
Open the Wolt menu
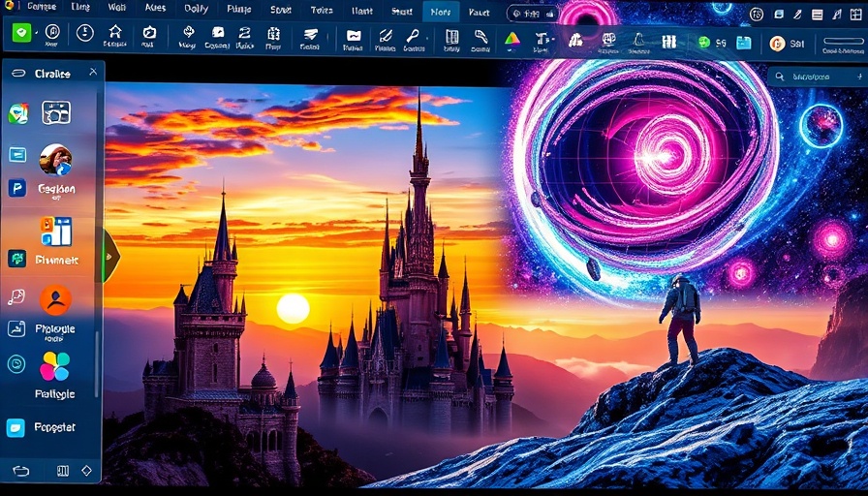tap(117, 8)
